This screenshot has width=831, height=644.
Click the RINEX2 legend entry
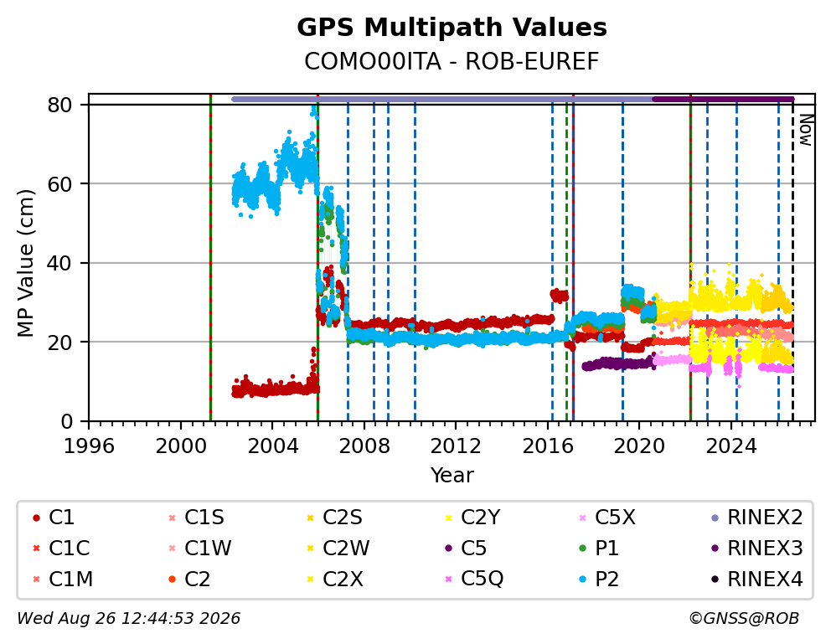[756, 518]
